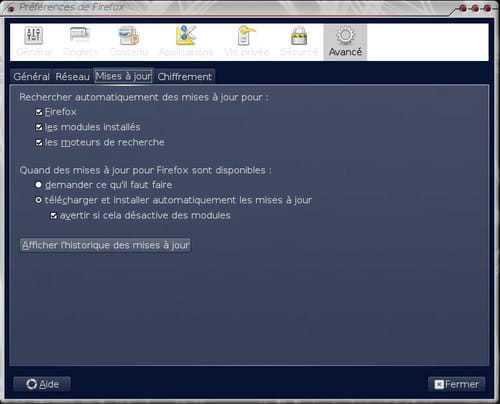Viewport: 500px width, 404px height.
Task: Select the Mises à jour tab
Action: (123, 76)
